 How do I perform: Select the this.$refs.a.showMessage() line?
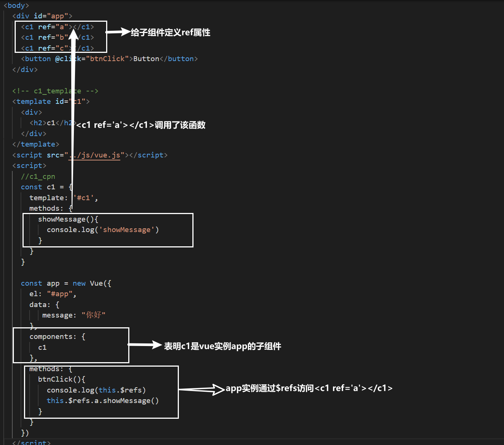coord(103,400)
